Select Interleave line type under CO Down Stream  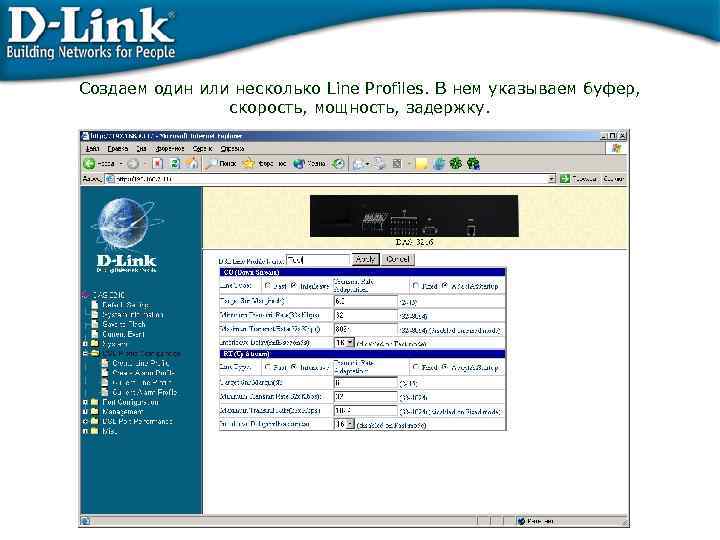point(294,286)
